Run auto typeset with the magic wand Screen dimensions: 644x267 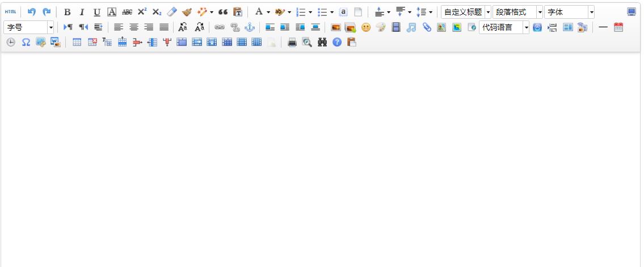[x=202, y=12]
